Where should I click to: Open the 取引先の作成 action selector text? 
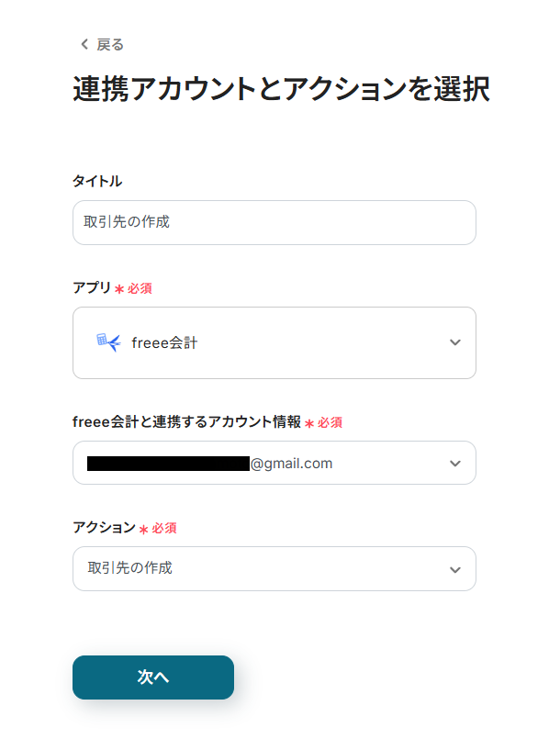click(x=129, y=568)
